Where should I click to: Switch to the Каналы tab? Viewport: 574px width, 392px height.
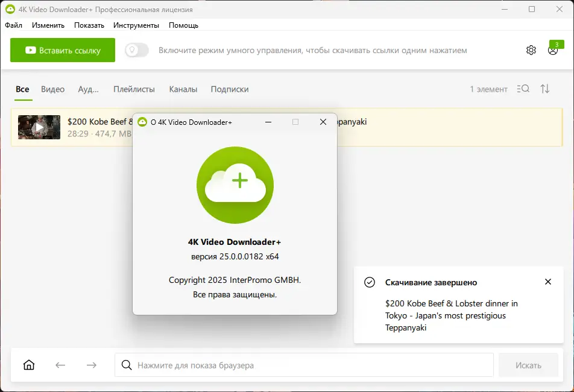(183, 89)
